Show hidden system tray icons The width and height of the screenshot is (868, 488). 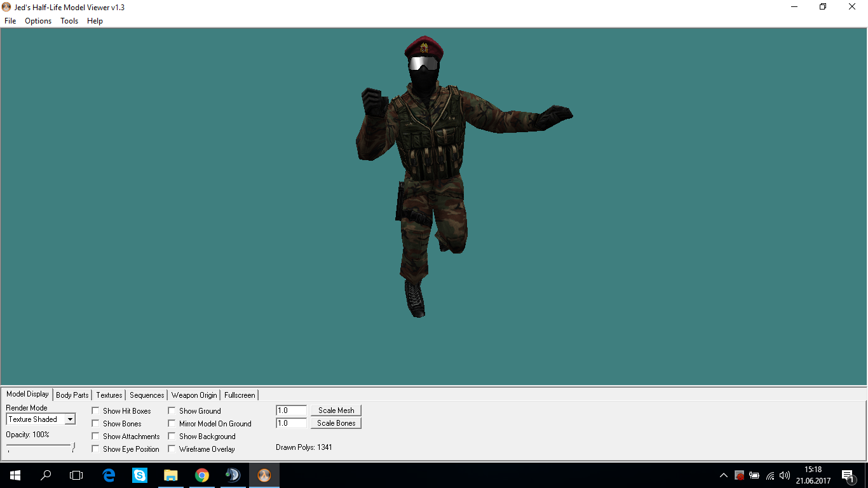[x=724, y=475]
